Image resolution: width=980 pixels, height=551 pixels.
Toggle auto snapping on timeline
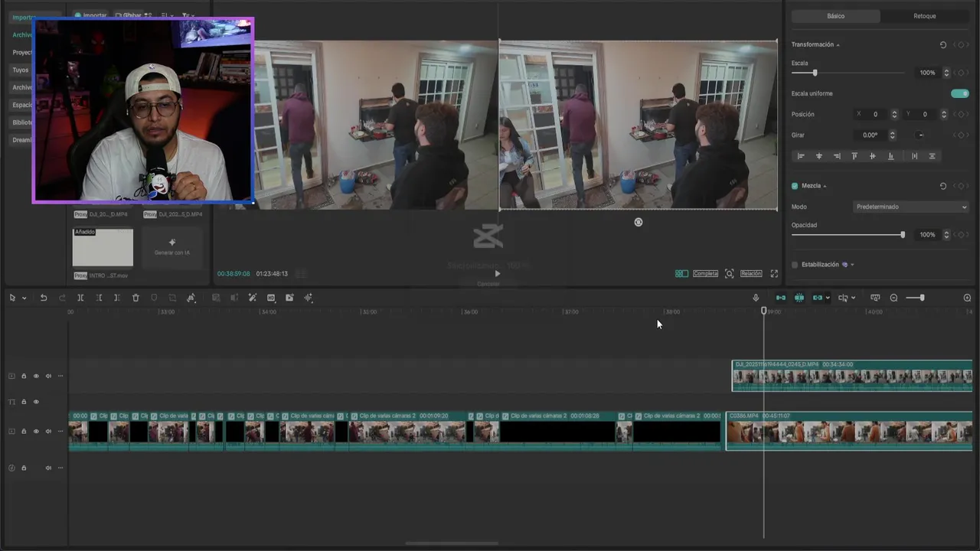point(799,298)
